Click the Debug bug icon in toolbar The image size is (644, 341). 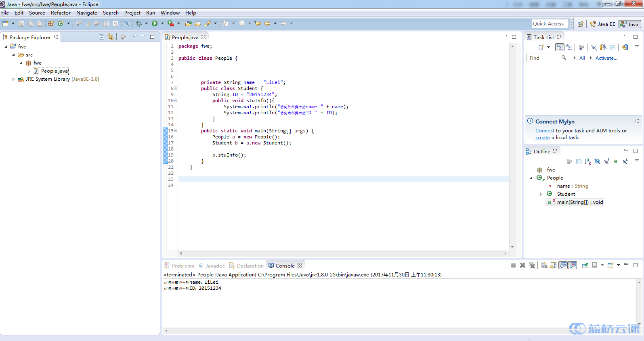point(138,24)
